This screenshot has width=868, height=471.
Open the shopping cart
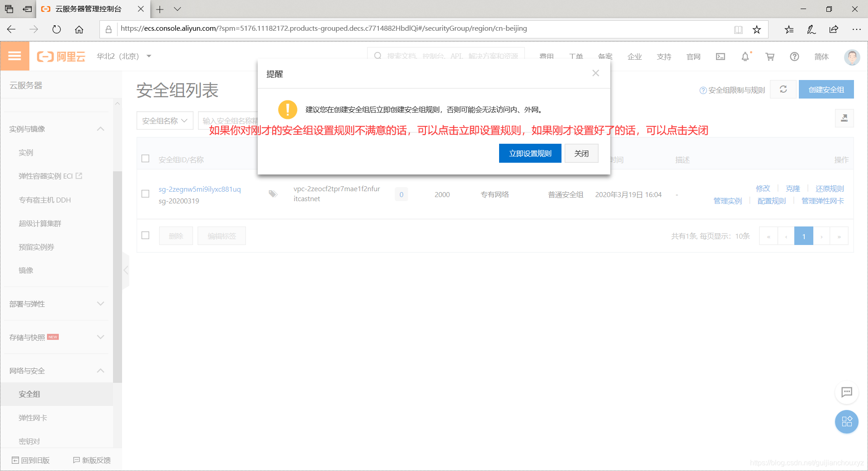(x=770, y=57)
